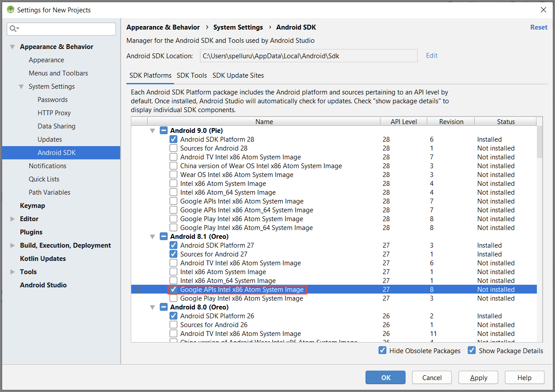Click the download indicator beside the highlighted system image
555x392 pixels.
coord(139,289)
